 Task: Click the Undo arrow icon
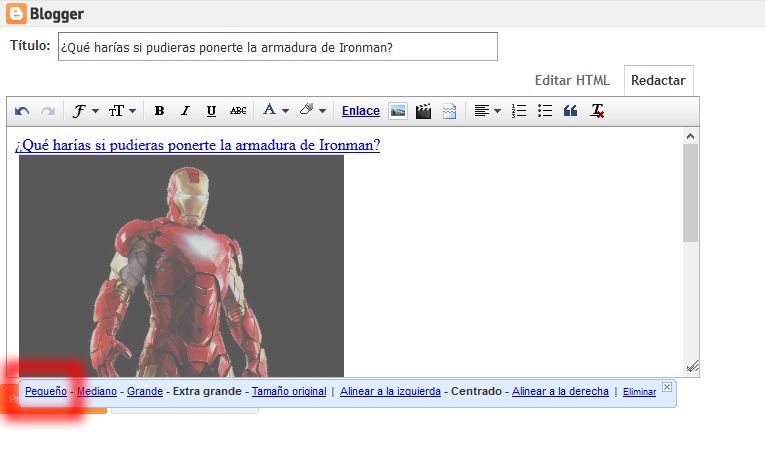coord(23,111)
